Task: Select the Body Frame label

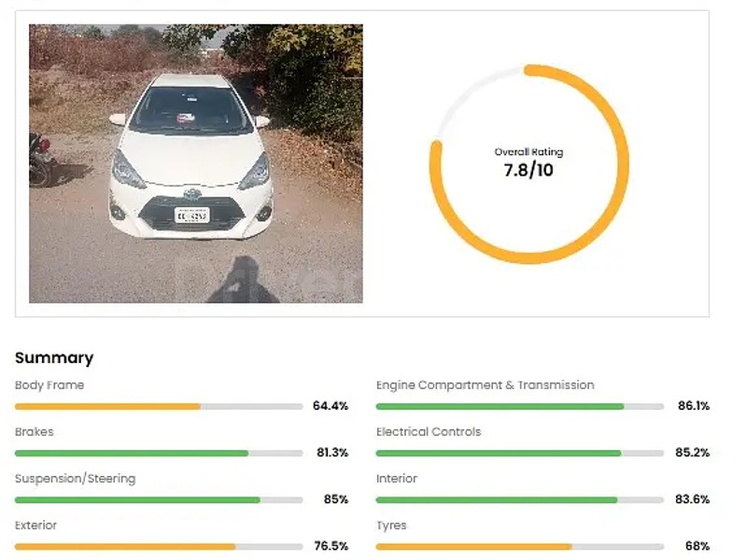Action: (x=49, y=385)
